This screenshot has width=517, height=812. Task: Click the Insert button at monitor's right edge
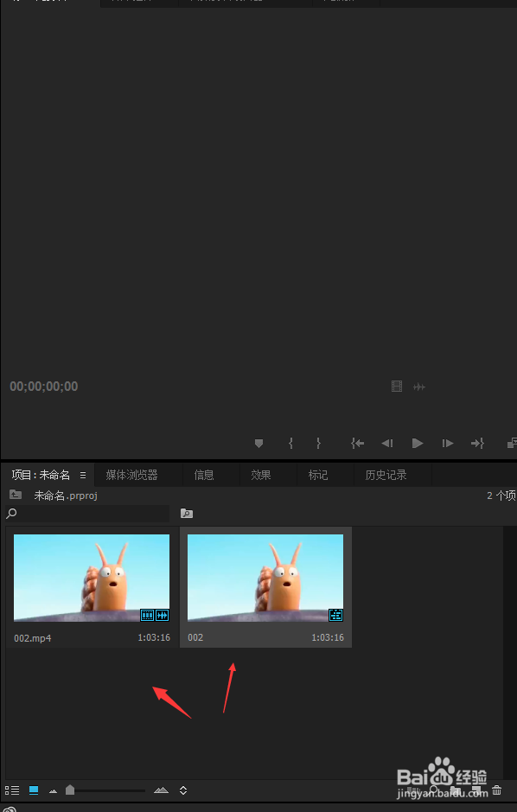tap(512, 443)
